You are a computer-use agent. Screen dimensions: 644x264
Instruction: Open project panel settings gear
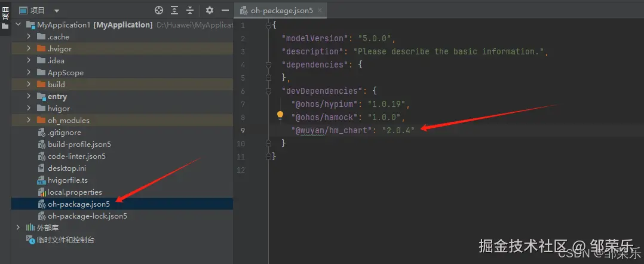click(x=210, y=10)
